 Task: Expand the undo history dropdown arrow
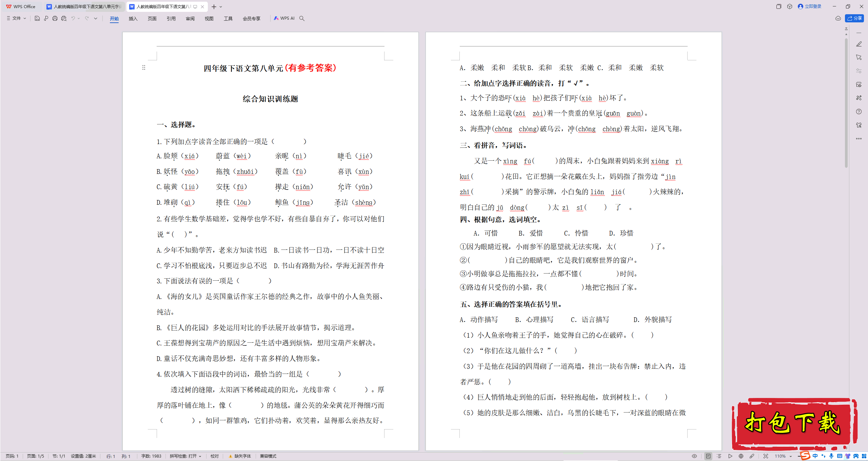pos(79,18)
